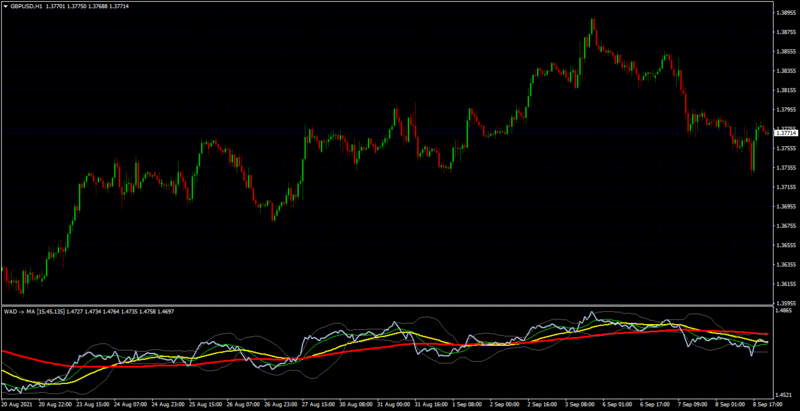Click the 20 Aug 2021 date label
Image resolution: width=800 pixels, height=411 pixels.
[x=16, y=403]
